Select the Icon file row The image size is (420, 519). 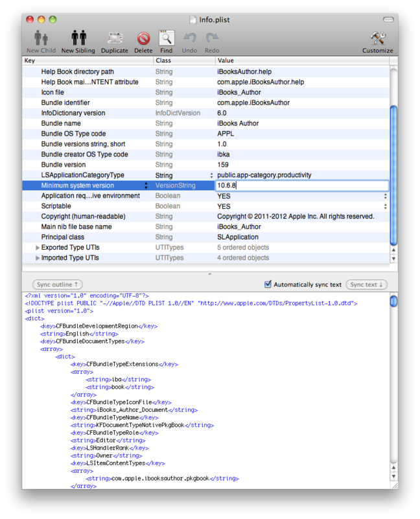(205, 92)
